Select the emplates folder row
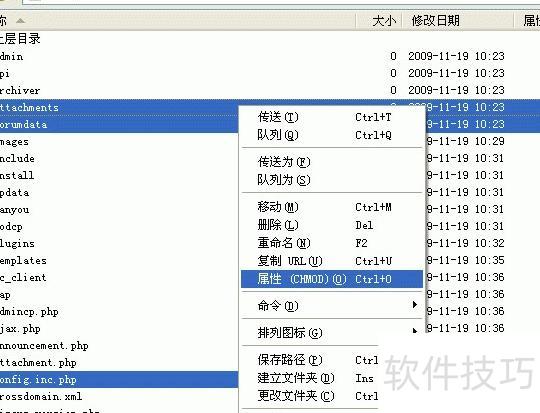The image size is (540, 413). tap(119, 260)
